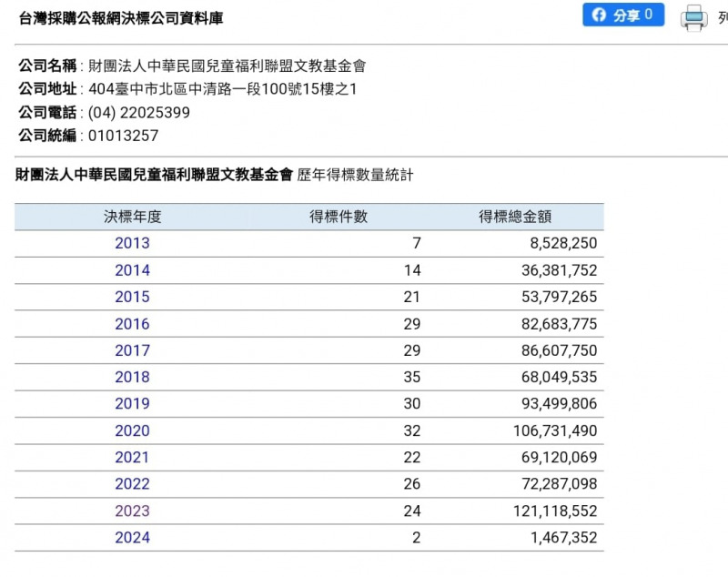Click the 2014 bid count 14
728x577 pixels.
(x=412, y=270)
